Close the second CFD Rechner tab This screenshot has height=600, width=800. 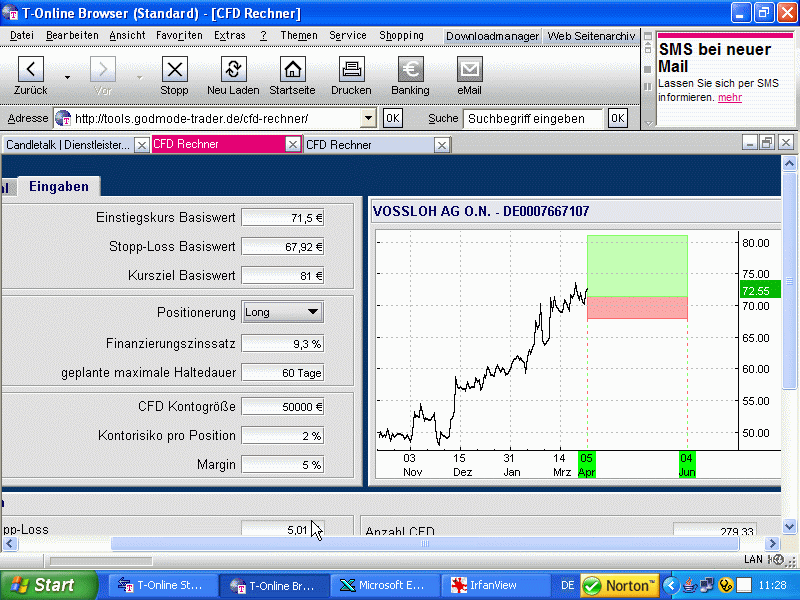click(x=442, y=145)
